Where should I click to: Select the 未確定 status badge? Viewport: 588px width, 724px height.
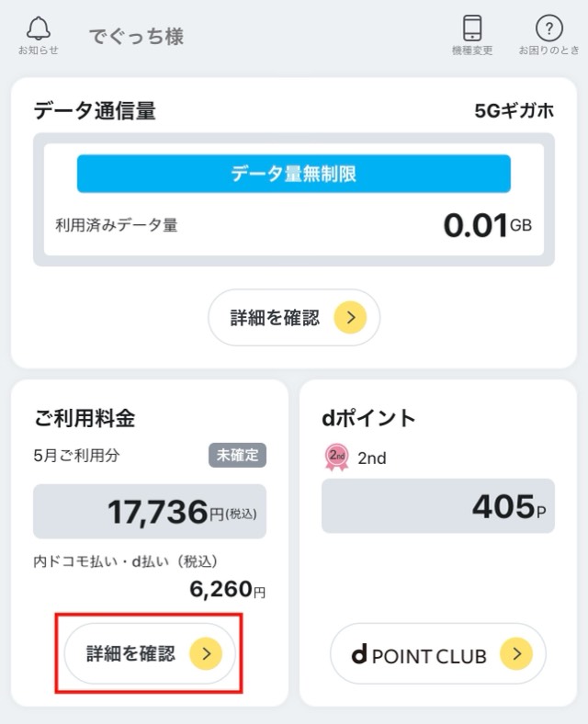coord(237,456)
